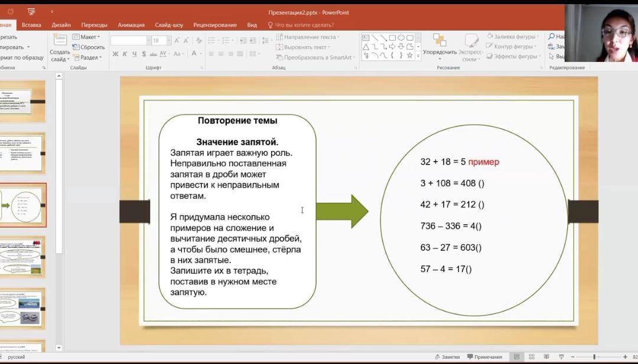Click the Сбросить (Reset) slide button

pos(89,47)
